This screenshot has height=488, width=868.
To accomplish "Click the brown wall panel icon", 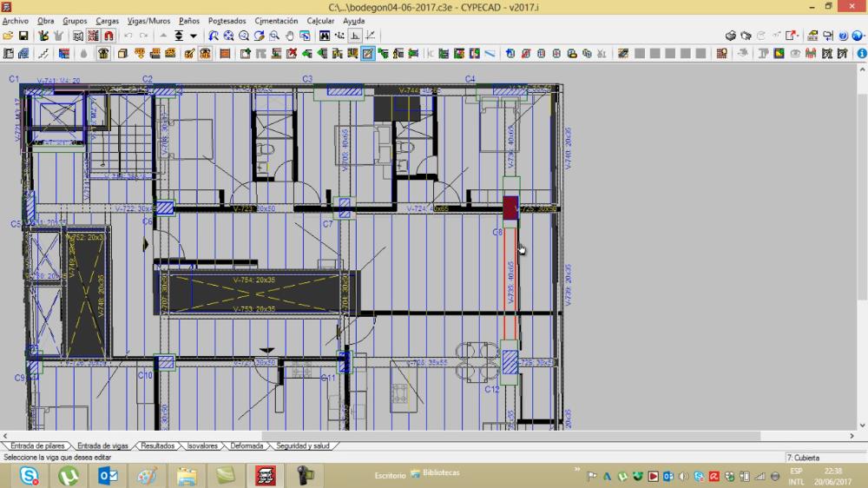I will coord(225,54).
